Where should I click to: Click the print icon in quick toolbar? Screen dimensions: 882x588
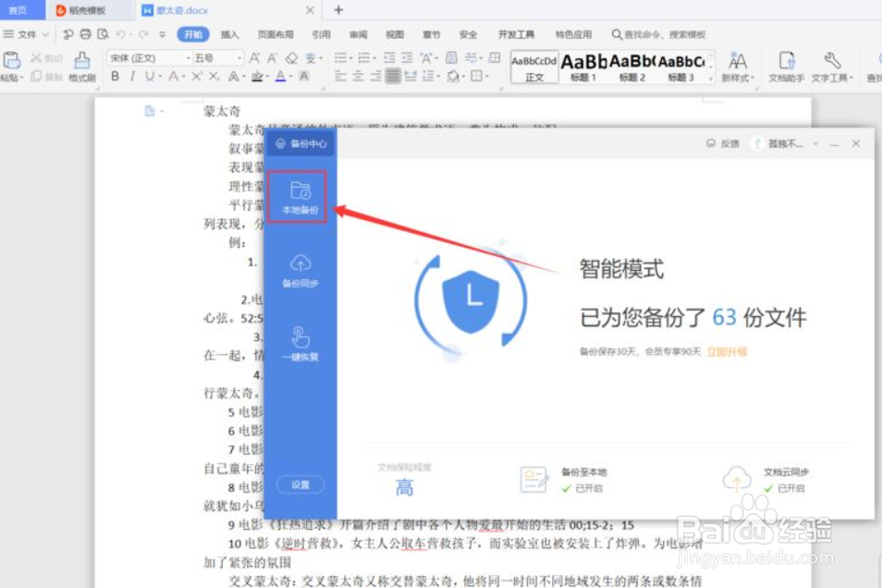[85, 34]
